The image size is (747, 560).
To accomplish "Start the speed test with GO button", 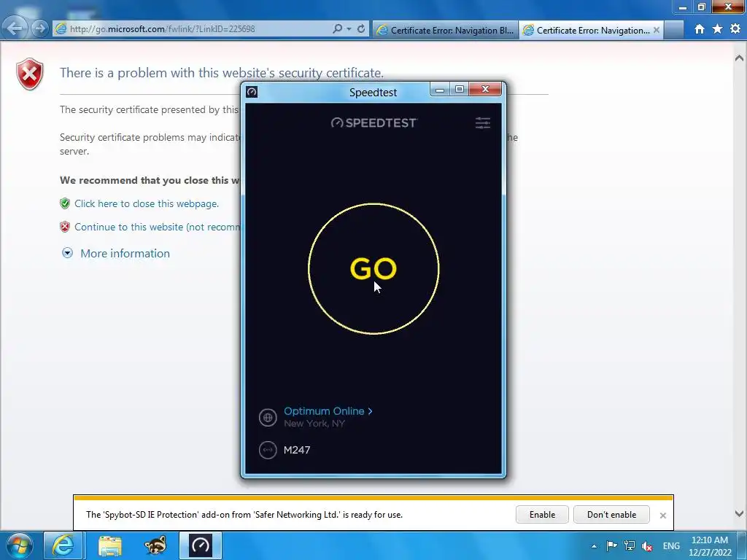I will (373, 268).
